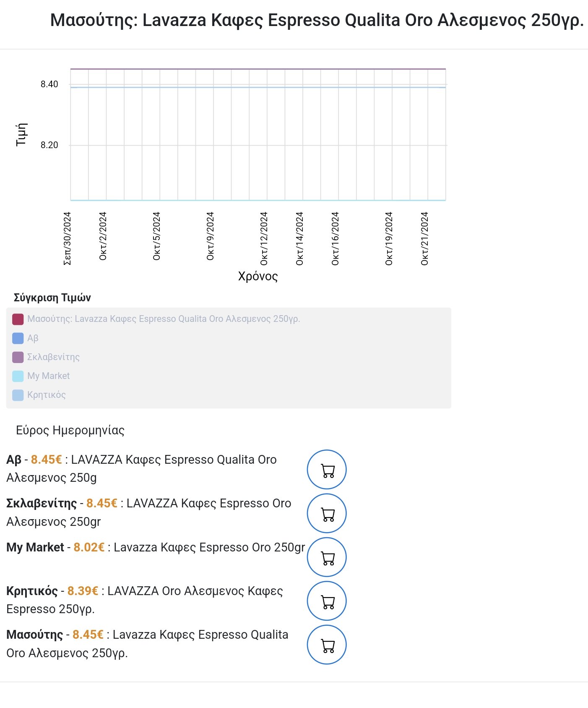This screenshot has width=588, height=708.
Task: Add the My Market Lavazza product to cart
Action: [x=327, y=557]
